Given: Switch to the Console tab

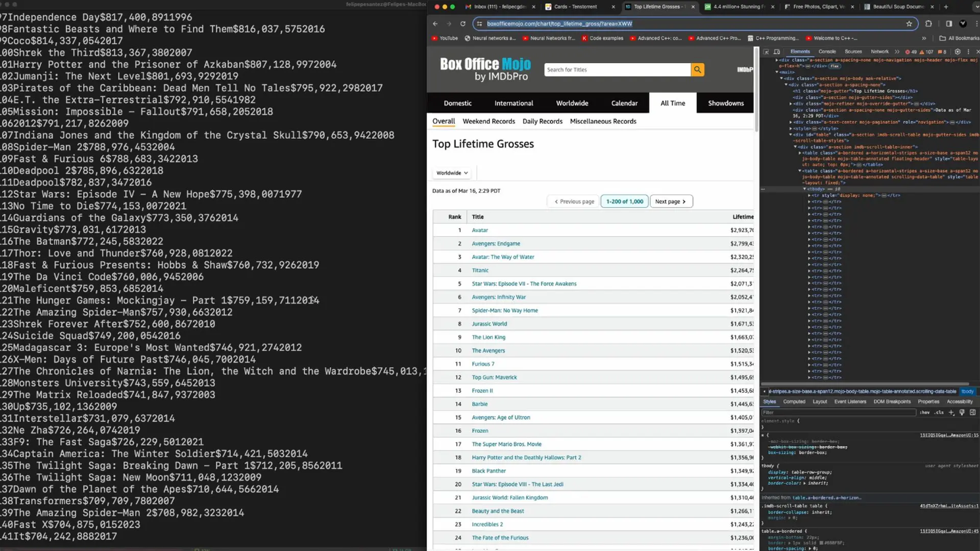Looking at the screenshot, I should pos(827,52).
